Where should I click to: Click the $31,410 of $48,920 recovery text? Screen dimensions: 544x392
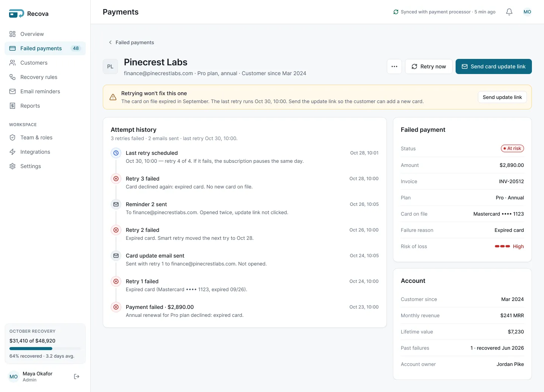[32, 341]
